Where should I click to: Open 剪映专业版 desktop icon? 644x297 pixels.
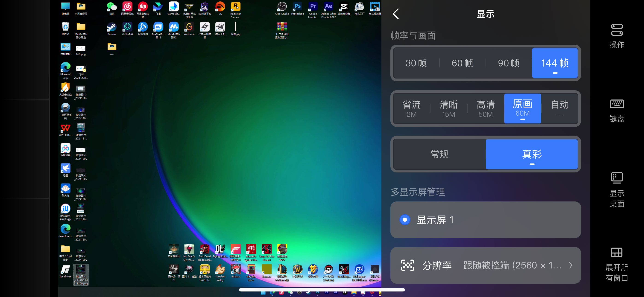(x=344, y=9)
